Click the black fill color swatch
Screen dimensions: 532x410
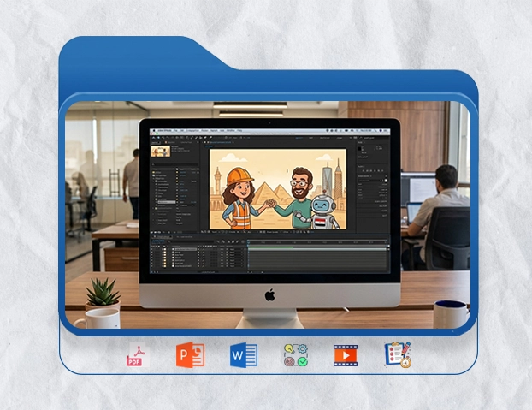359,149
